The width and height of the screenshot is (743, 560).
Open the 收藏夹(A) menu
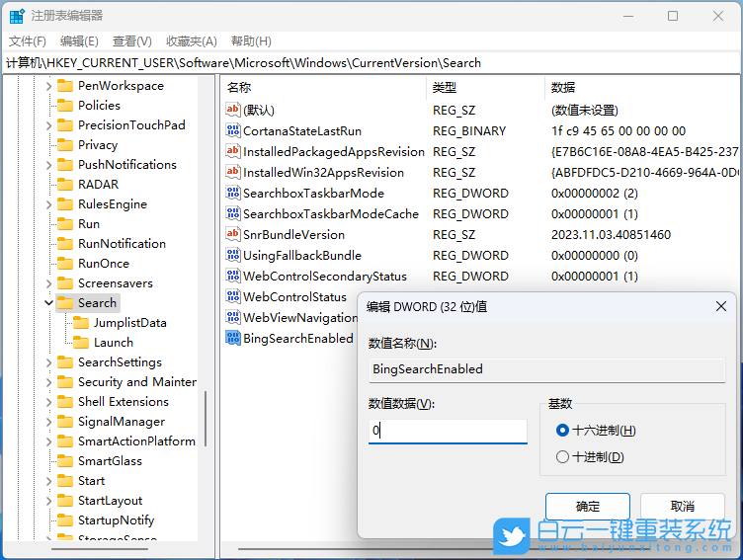point(192,41)
